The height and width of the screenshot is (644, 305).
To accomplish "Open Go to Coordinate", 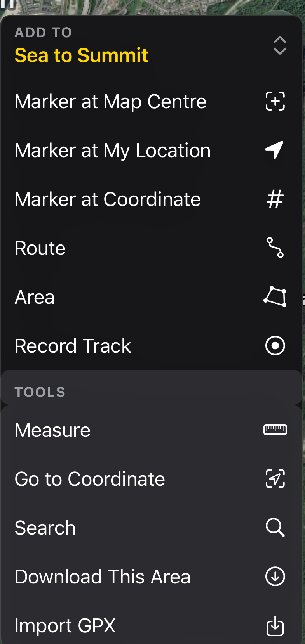I will [152, 479].
